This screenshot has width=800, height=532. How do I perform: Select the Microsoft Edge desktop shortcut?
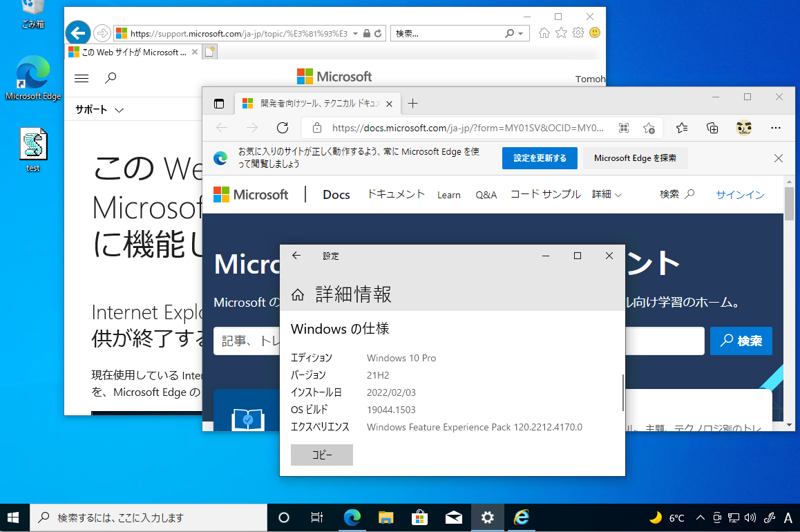click(33, 78)
